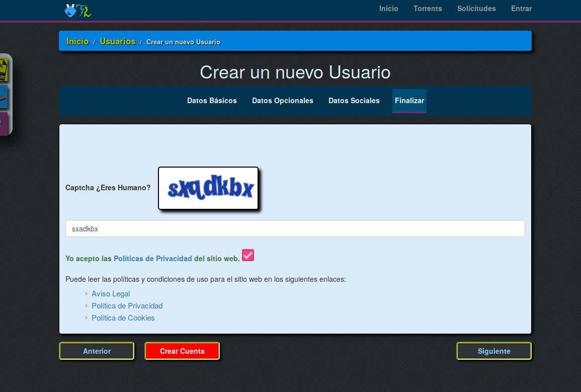
Task: Open the yellow torrent icon in the left sidebar
Action: tap(4, 69)
